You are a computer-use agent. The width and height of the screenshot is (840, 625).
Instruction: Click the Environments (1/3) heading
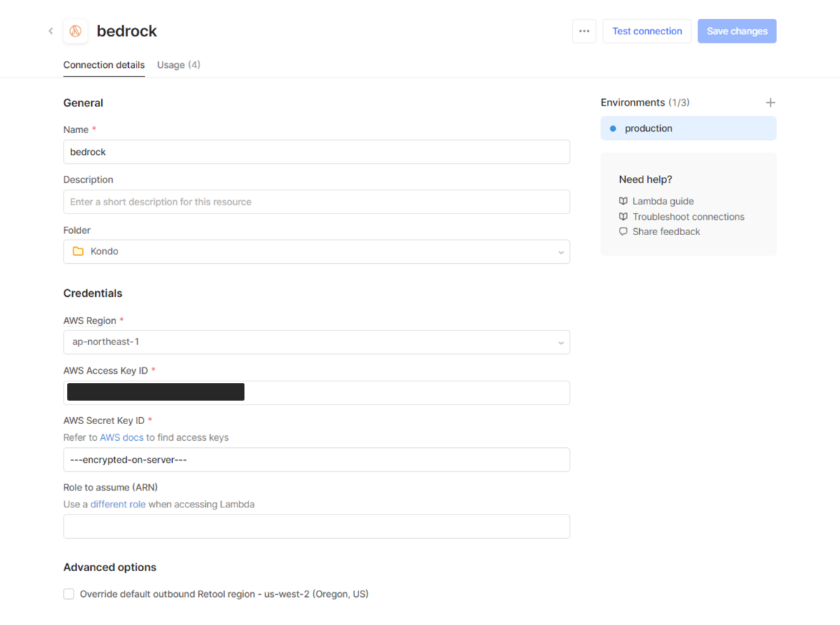[x=645, y=102]
